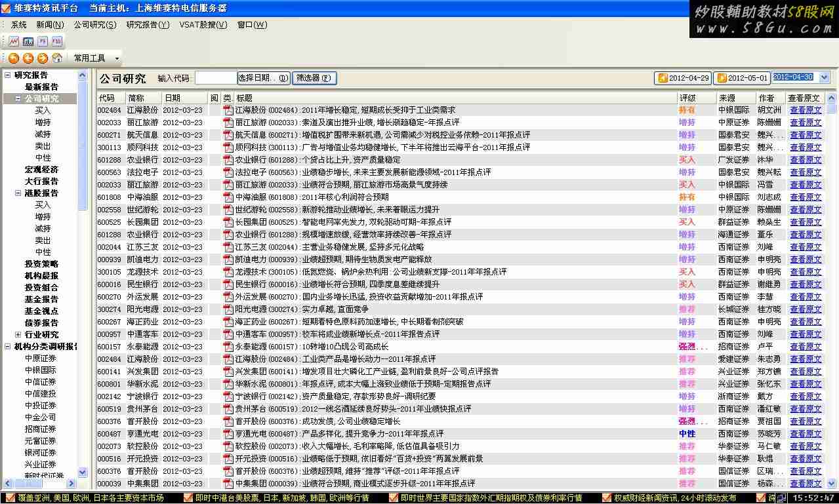Viewport: 839px width, 504px height.
Task: Open the line chart toolbar icon
Action: pyautogui.click(x=14, y=41)
